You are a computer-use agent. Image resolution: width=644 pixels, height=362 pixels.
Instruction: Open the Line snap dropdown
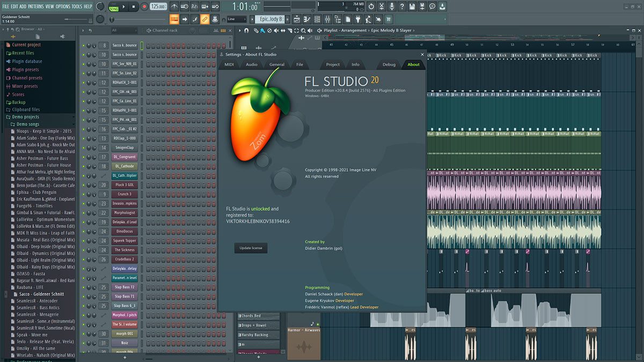click(x=237, y=19)
